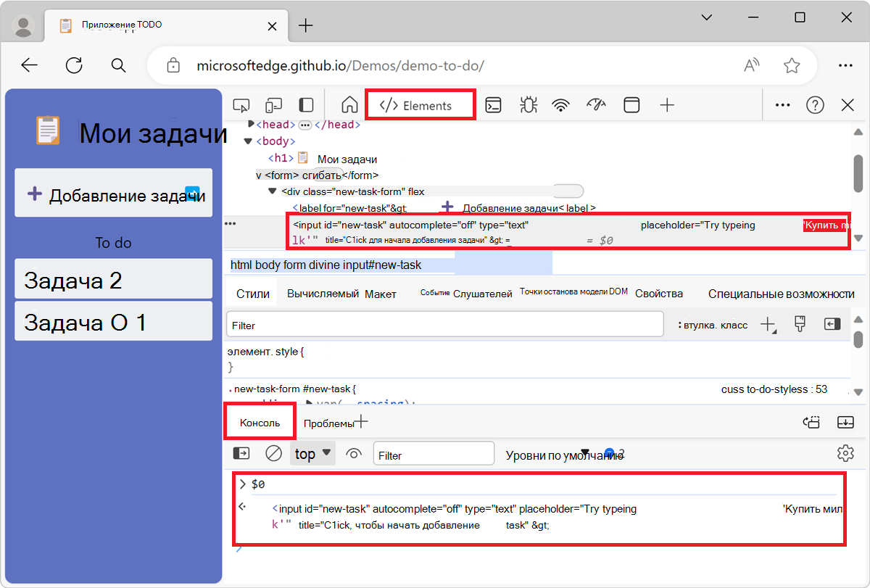Open row actions ellipsis beside input element
This screenshot has height=588, width=870.
(x=231, y=224)
